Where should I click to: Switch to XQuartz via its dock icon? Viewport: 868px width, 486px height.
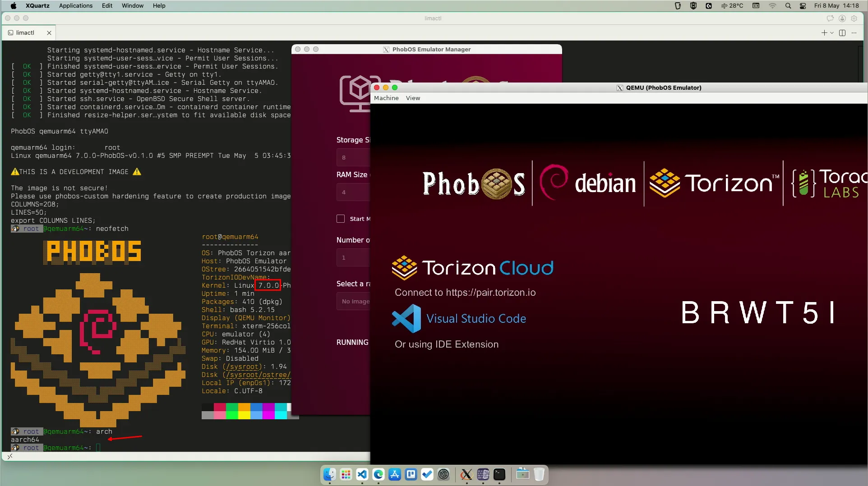click(466, 474)
